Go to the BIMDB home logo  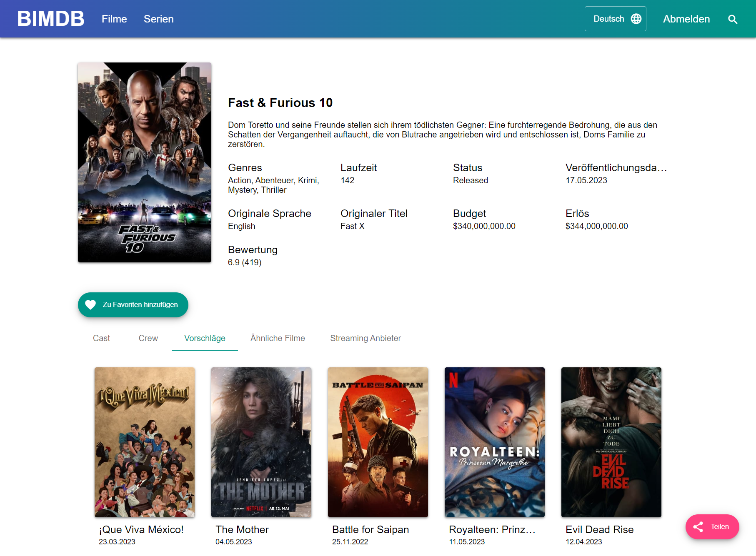point(50,19)
